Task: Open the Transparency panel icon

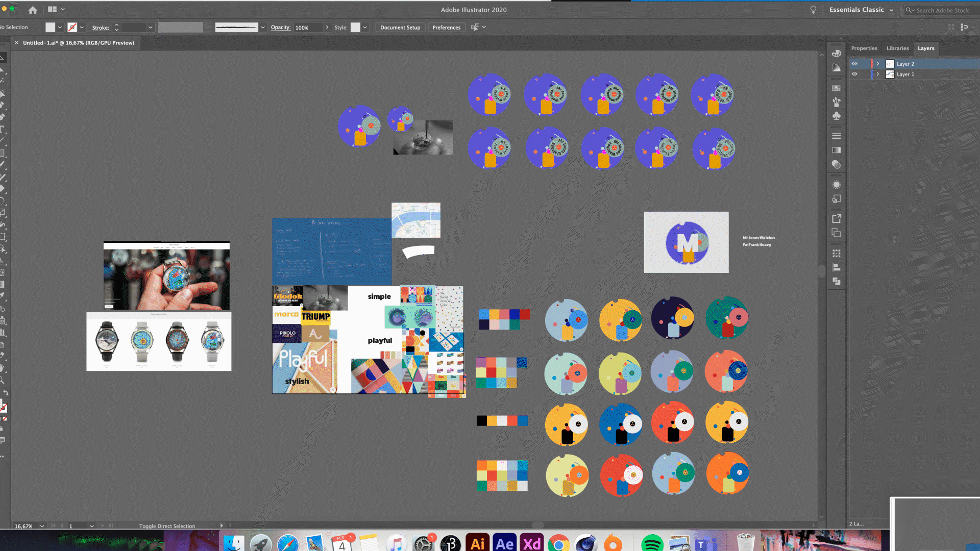Action: (x=836, y=164)
